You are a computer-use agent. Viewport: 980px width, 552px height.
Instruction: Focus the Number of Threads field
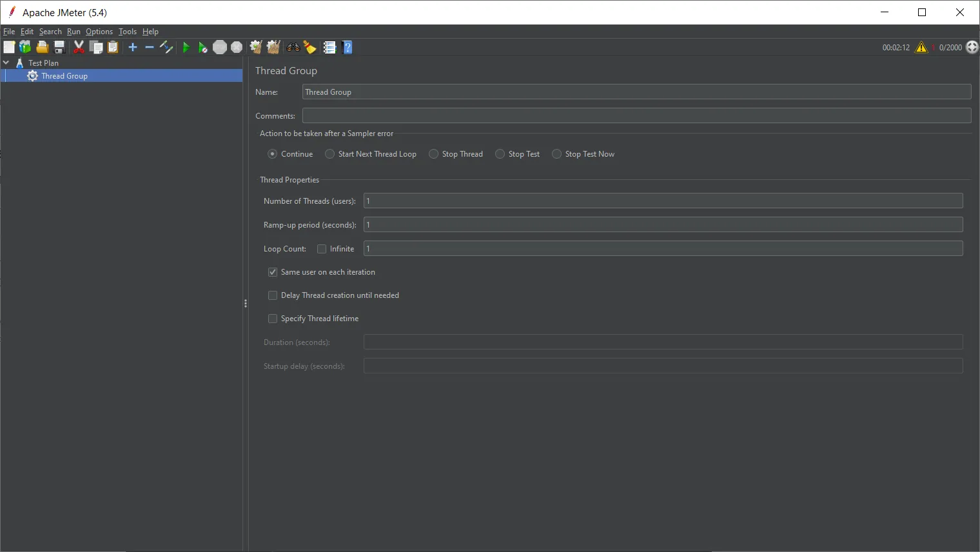(x=663, y=201)
